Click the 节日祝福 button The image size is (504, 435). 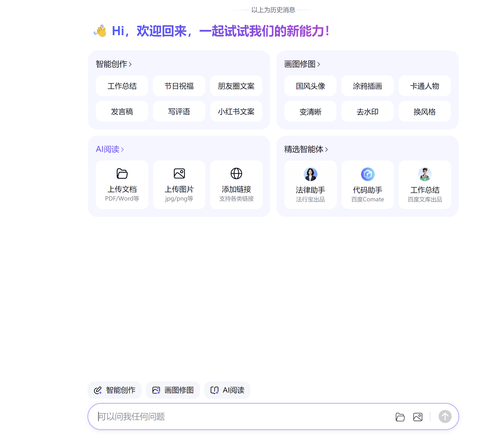tap(179, 86)
